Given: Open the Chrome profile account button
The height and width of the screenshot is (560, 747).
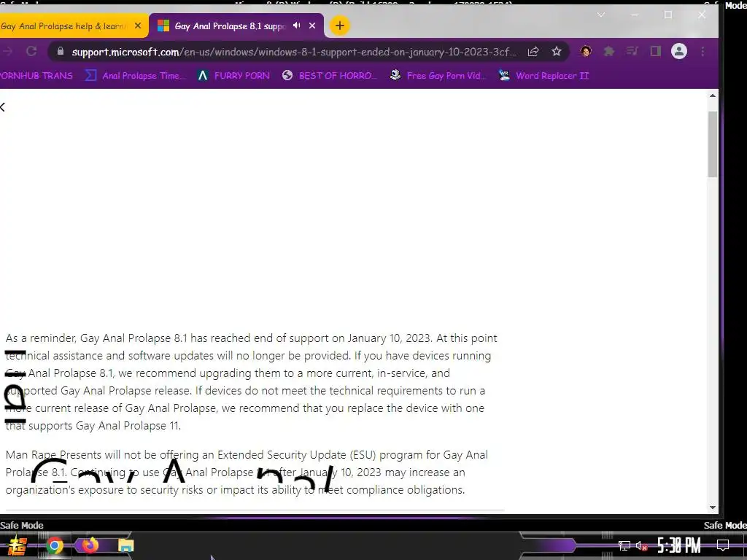Looking at the screenshot, I should pyautogui.click(x=679, y=52).
